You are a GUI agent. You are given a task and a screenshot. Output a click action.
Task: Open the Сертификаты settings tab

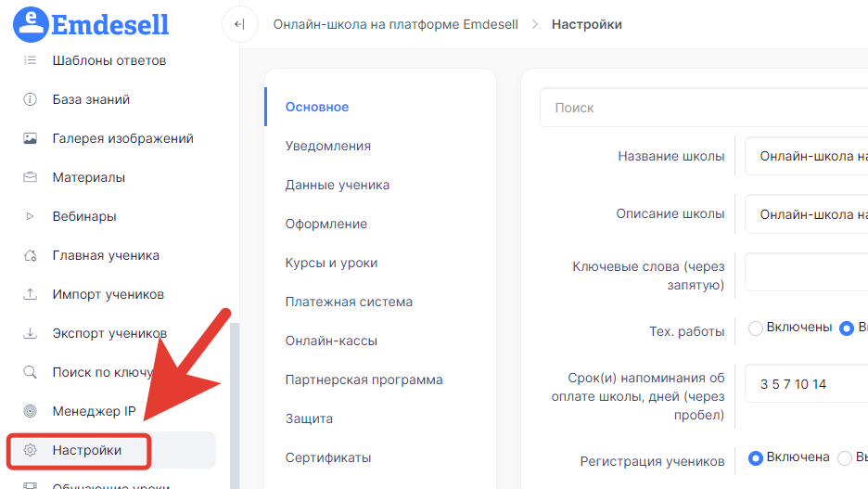328,458
